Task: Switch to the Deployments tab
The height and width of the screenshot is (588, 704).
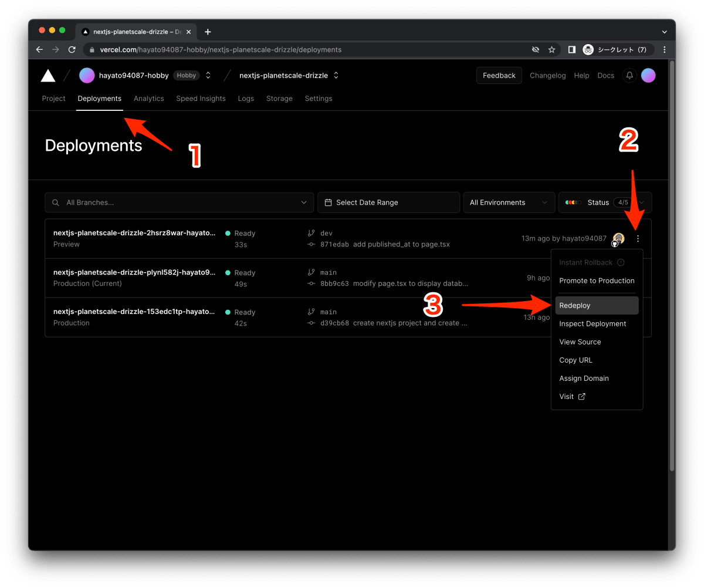Action: pyautogui.click(x=100, y=99)
